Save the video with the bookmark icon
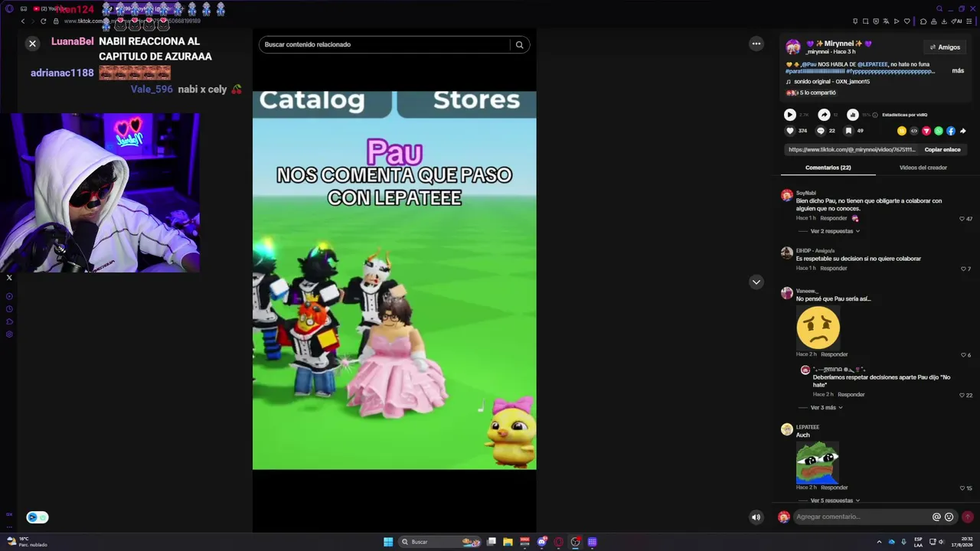This screenshot has width=980, height=551. tap(849, 131)
